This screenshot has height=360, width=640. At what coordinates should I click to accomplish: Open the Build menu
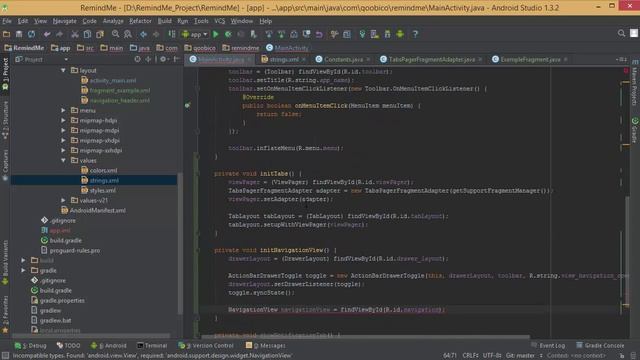(x=164, y=21)
